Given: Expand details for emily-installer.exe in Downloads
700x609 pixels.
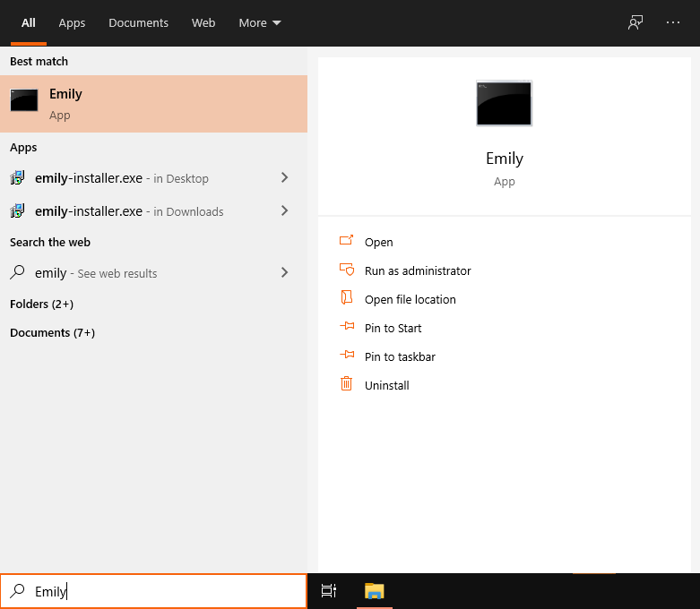Looking at the screenshot, I should point(284,210).
